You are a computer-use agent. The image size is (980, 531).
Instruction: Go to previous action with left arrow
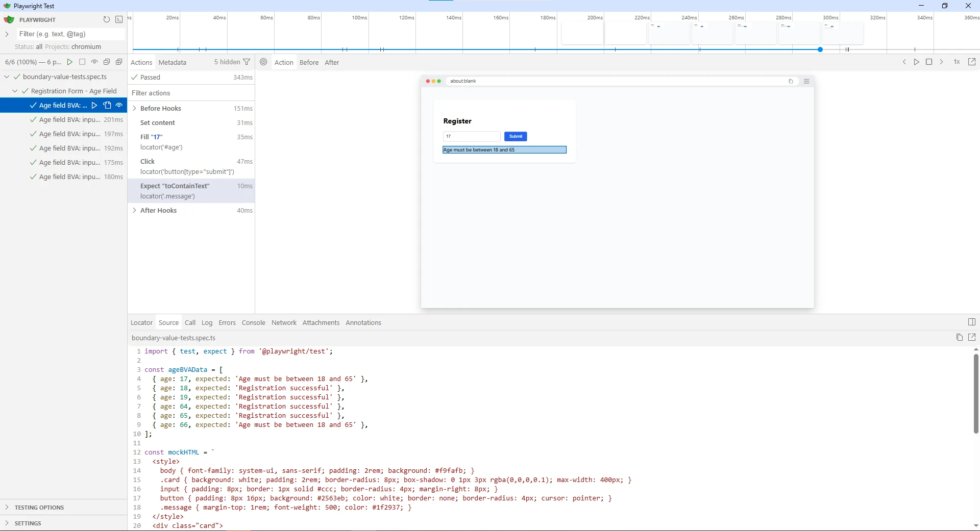point(904,62)
